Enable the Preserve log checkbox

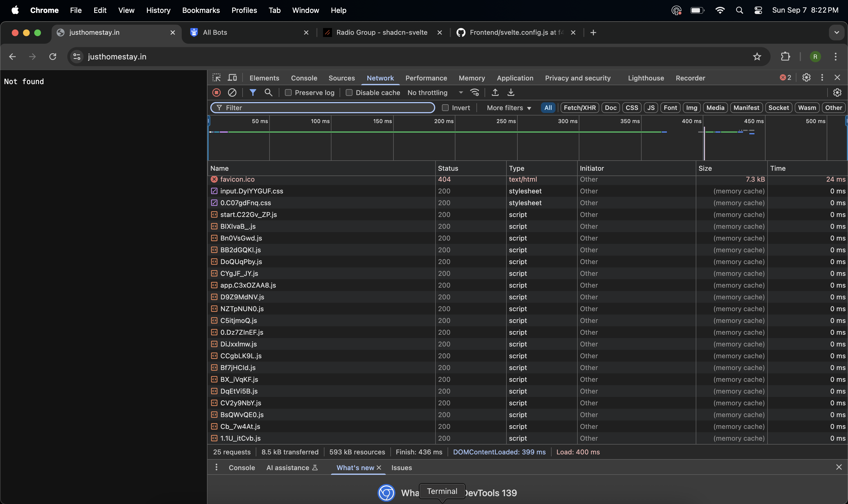(288, 93)
